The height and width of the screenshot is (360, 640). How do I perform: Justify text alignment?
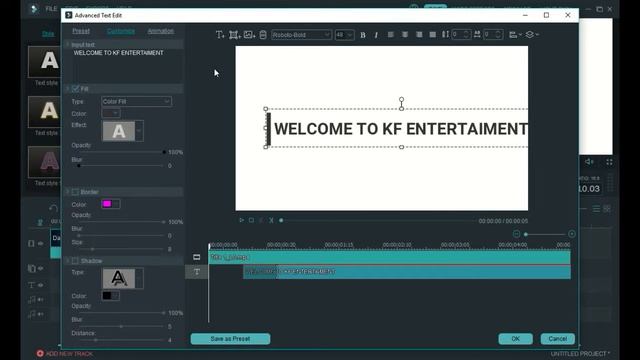(x=432, y=35)
